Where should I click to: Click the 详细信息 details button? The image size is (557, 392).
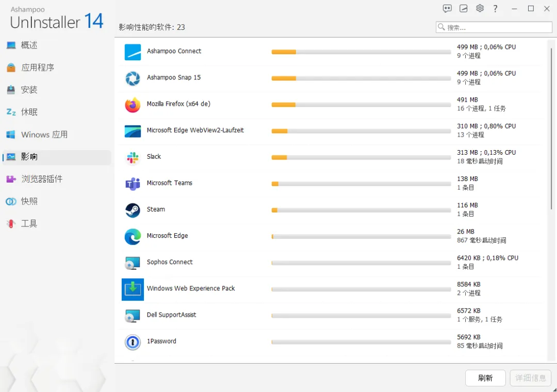point(530,378)
